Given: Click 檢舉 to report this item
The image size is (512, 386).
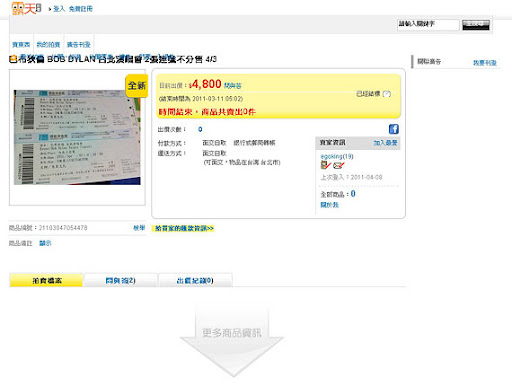Looking at the screenshot, I should coord(139,228).
